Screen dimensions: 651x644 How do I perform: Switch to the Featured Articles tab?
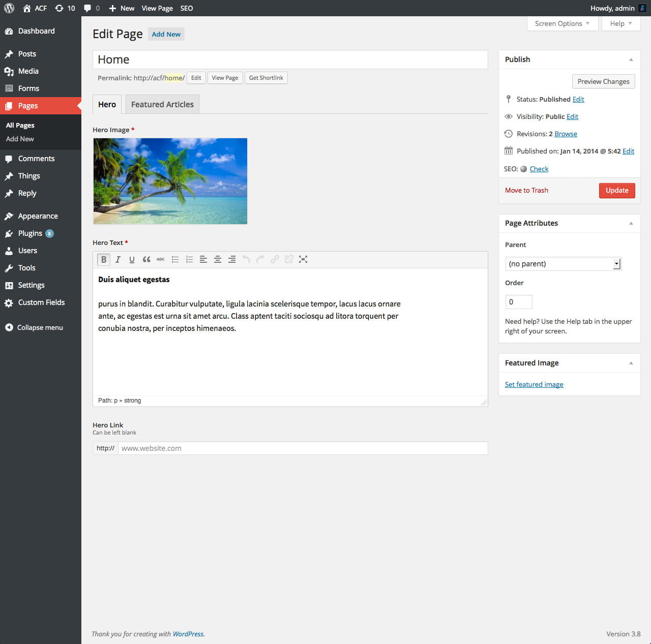tap(162, 104)
